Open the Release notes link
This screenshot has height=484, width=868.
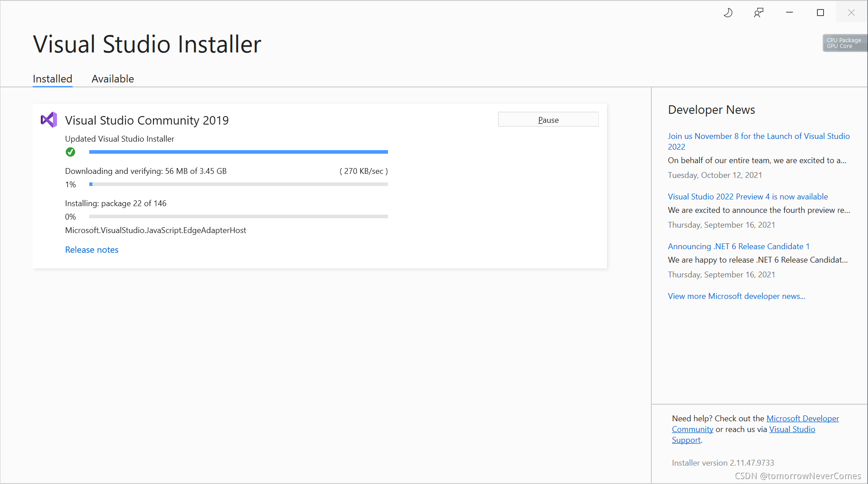pyautogui.click(x=92, y=250)
